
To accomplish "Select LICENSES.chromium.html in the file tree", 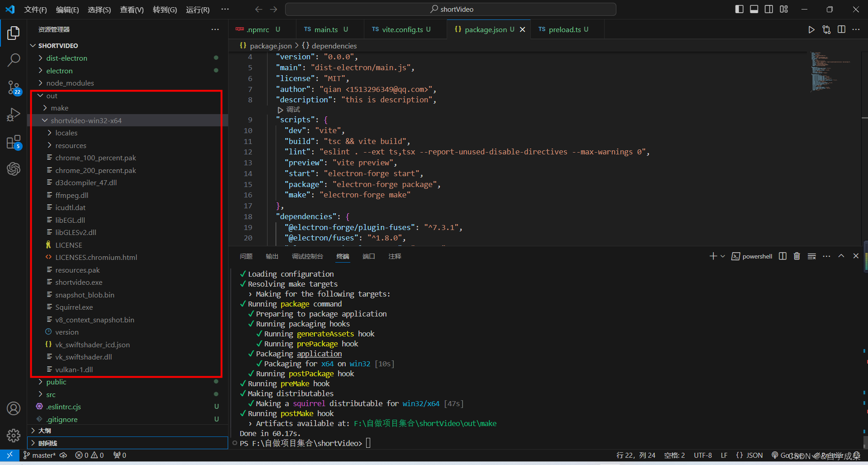I will (96, 257).
